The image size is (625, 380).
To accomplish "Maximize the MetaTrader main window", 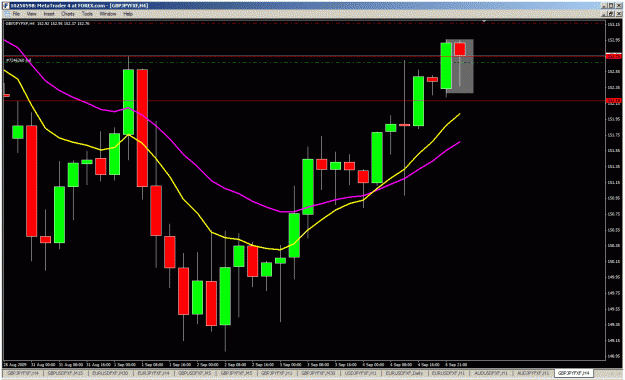I will point(611,6).
